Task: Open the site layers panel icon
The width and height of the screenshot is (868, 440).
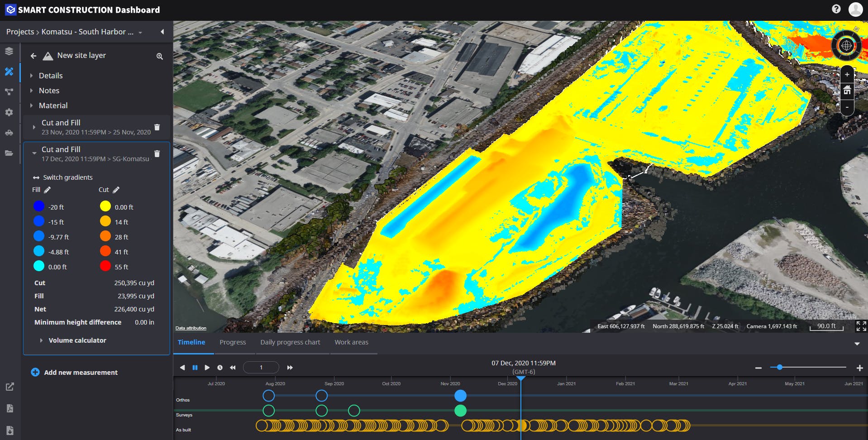Action: [x=9, y=51]
